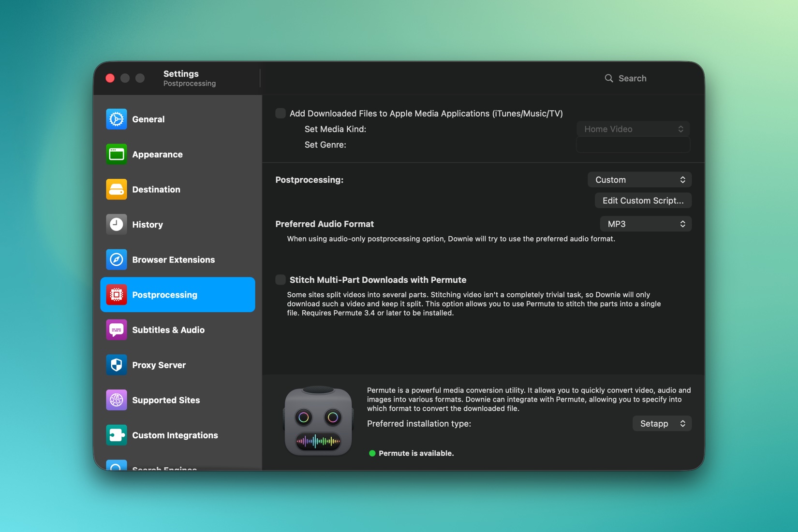Click the History clock icon

(117, 225)
